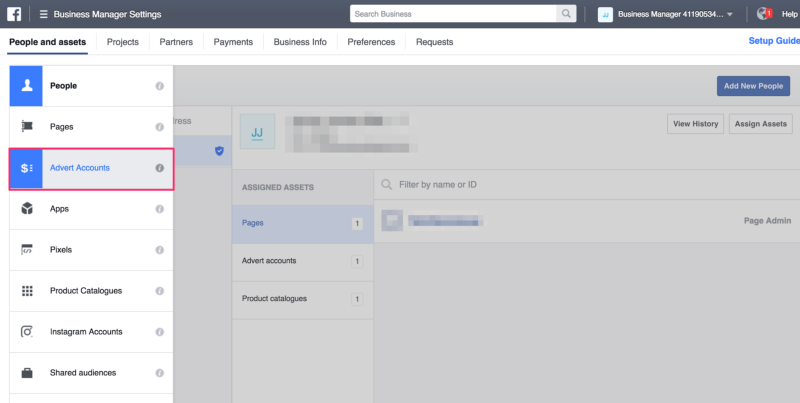This screenshot has width=800, height=403.
Task: Click the Advert Accounts dollar icon
Action: [27, 168]
